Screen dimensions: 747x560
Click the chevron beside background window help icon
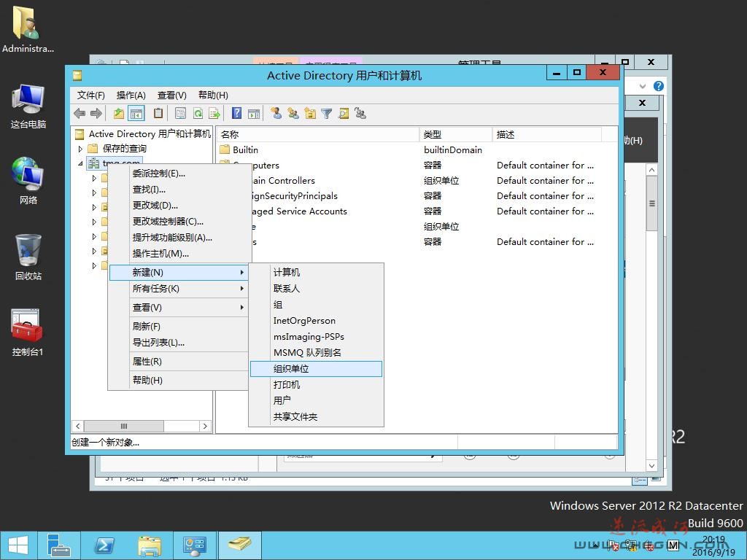(x=643, y=86)
